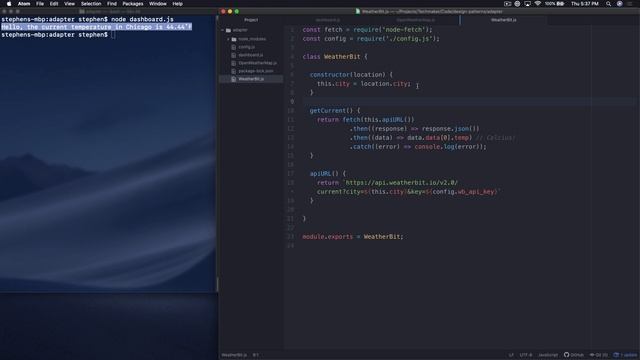Click the UTF-8 encoding selector
Image resolution: width=640 pixels, height=360 pixels.
point(526,355)
